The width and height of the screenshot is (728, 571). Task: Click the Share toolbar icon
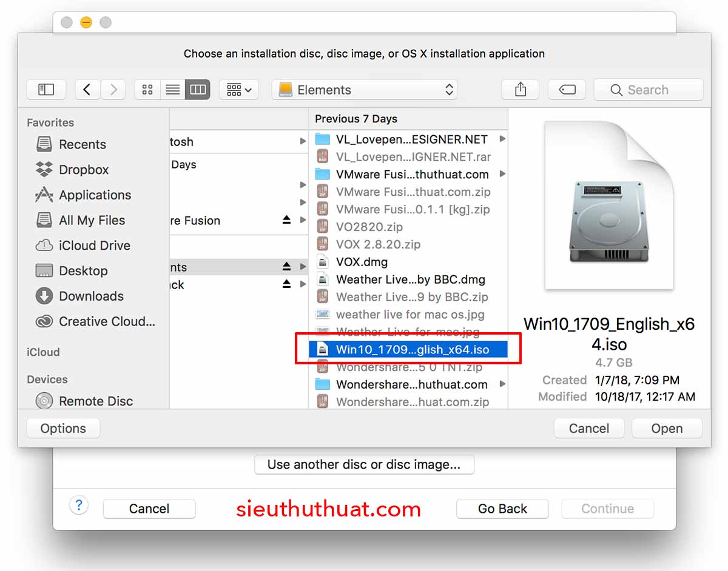pyautogui.click(x=521, y=90)
